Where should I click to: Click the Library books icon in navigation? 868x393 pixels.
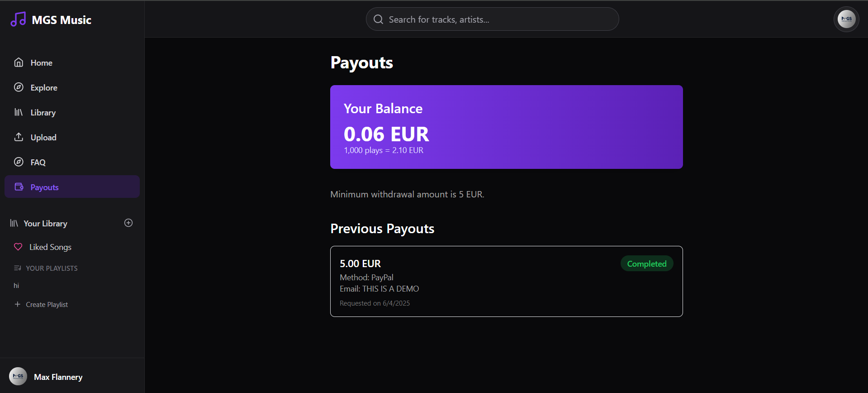19,112
